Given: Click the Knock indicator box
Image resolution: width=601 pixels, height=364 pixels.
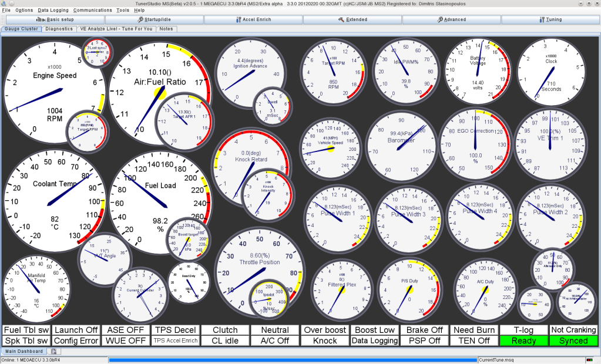Looking at the screenshot, I should pyautogui.click(x=325, y=341).
